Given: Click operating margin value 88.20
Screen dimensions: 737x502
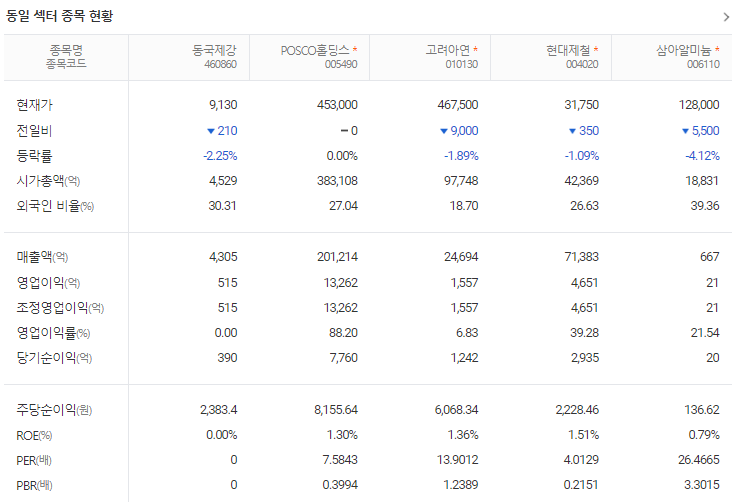Looking at the screenshot, I should (x=343, y=333).
